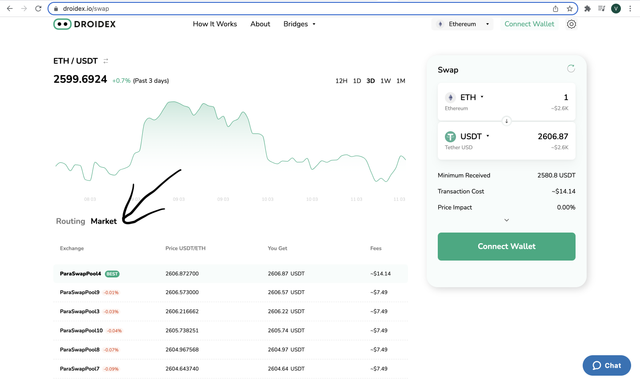Open the USDT token dropdown

pyautogui.click(x=475, y=136)
